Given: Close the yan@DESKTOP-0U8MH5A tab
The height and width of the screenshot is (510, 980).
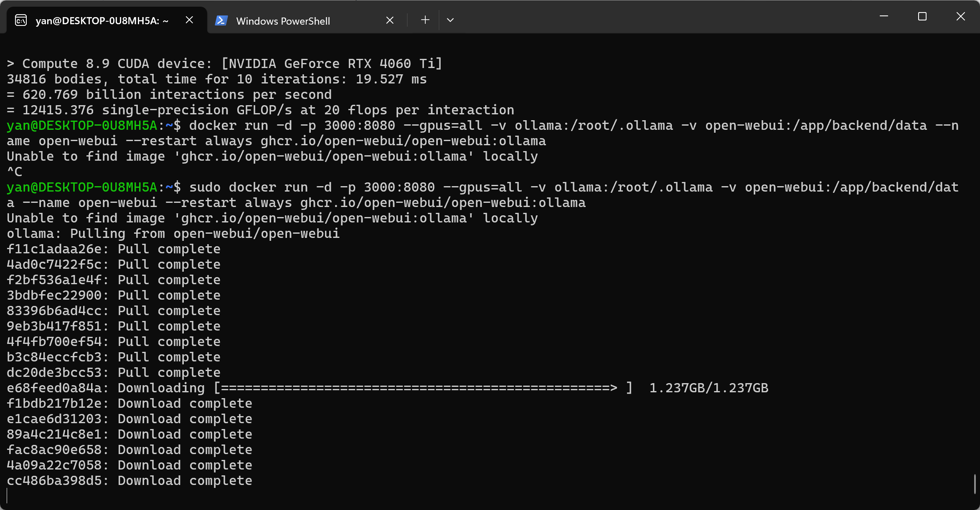Looking at the screenshot, I should point(189,20).
